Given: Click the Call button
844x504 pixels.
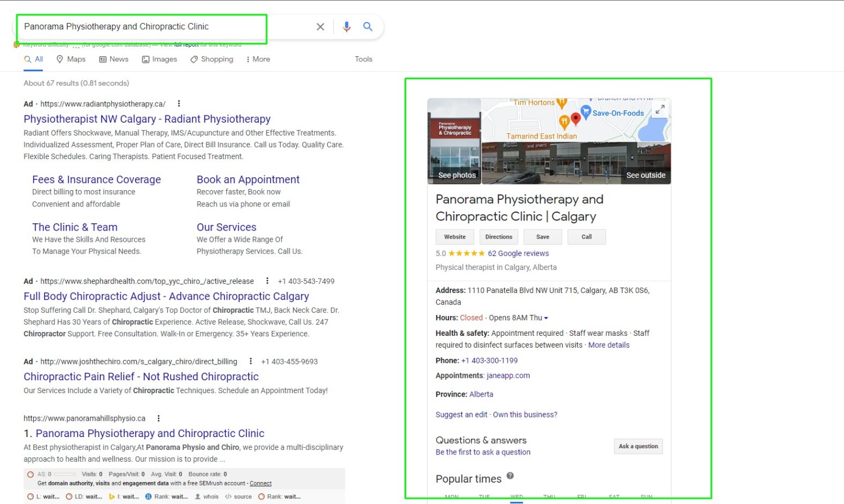Looking at the screenshot, I should (x=586, y=237).
